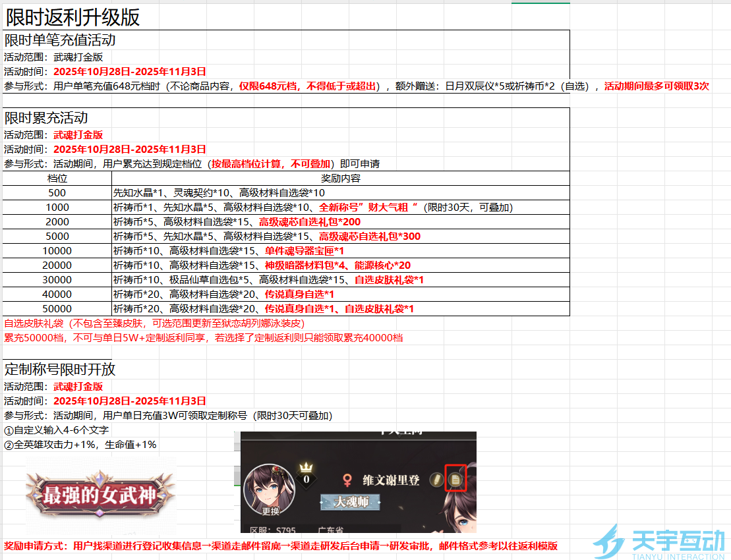731x560 pixels.
Task: Click the red-boxed title icon
Action: click(x=455, y=479)
